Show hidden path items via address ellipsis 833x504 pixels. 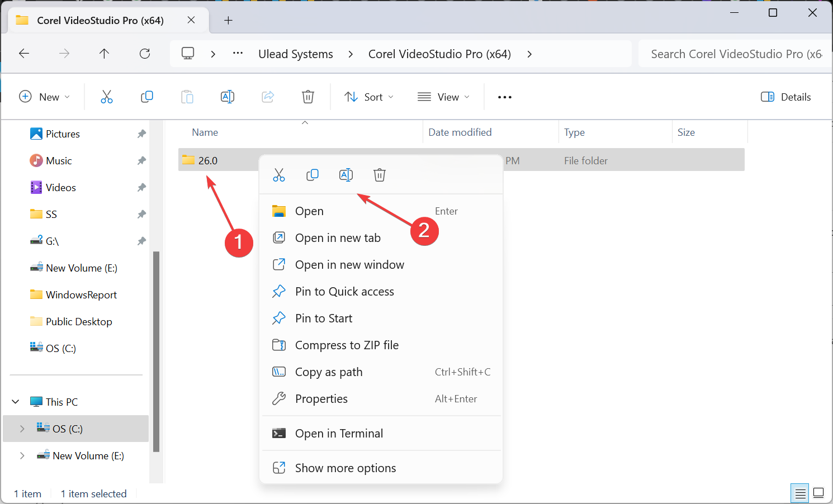click(x=238, y=54)
